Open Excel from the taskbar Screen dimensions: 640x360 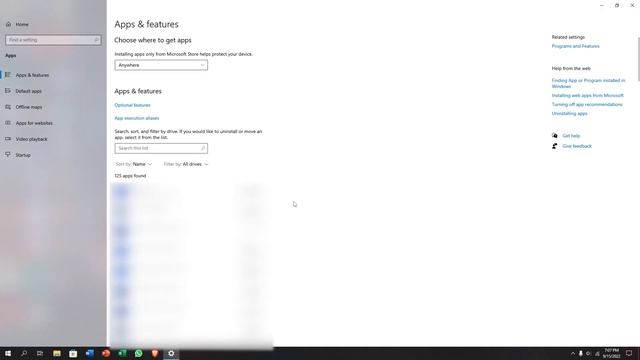tap(122, 353)
